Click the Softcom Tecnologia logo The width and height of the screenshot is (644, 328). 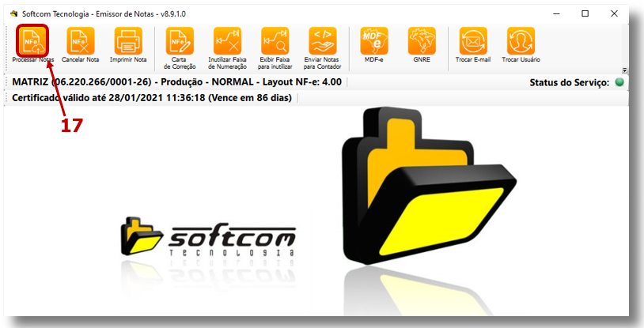(x=209, y=238)
